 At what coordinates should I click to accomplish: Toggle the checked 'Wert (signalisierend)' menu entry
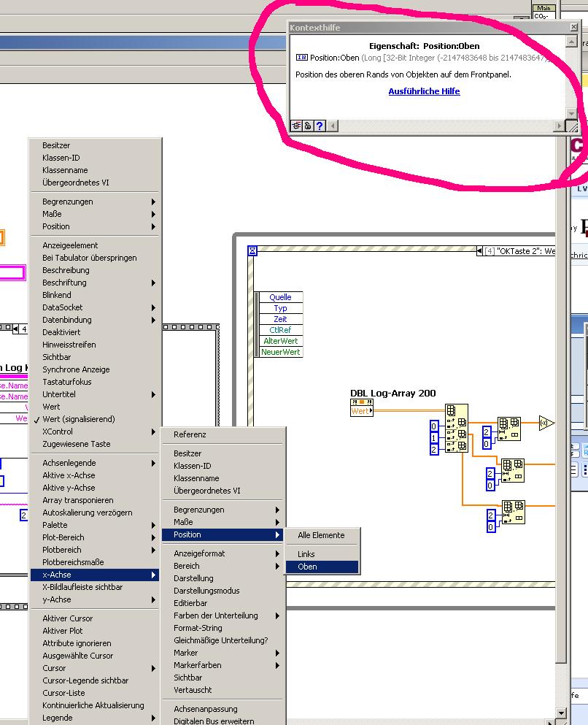(x=79, y=419)
